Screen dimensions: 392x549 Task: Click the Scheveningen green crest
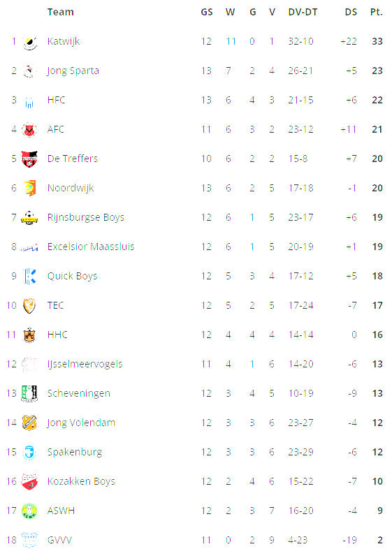click(29, 393)
